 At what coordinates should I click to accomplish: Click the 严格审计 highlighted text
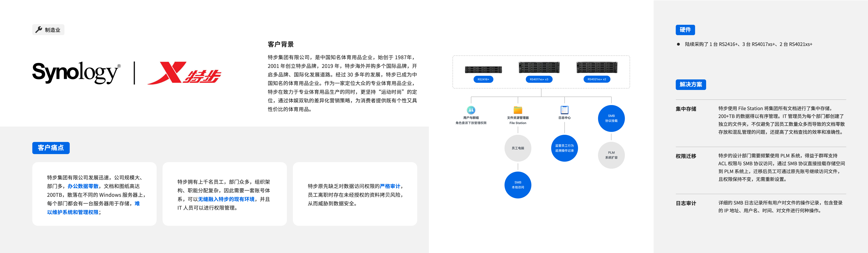pos(390,186)
